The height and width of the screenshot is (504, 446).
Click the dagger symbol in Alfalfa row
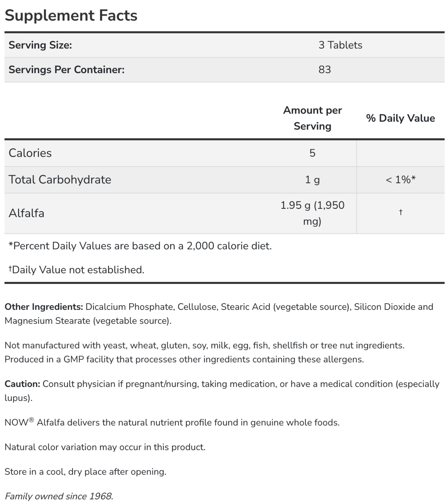click(x=401, y=212)
